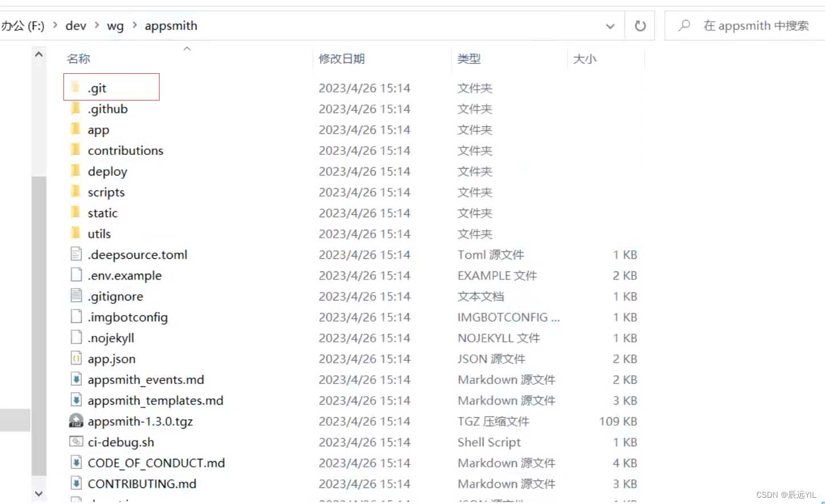Select the CODE_OF_CONDUCT.md file name
825x504 pixels.
[x=156, y=463]
